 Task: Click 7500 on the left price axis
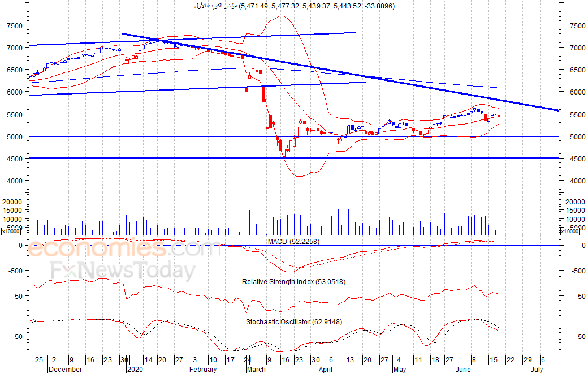pos(15,26)
